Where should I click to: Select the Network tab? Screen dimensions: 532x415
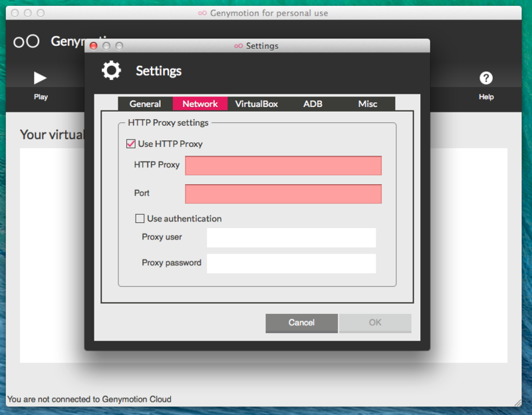(x=200, y=104)
